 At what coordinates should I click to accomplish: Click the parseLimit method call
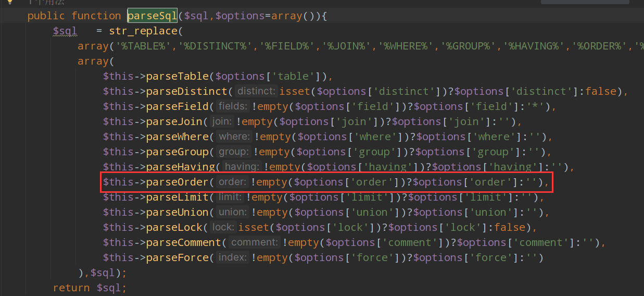pos(178,197)
